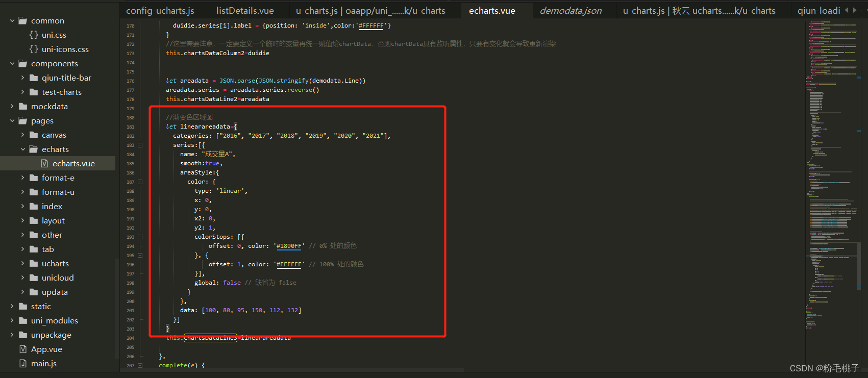Click the static folder icon
The width and height of the screenshot is (868, 378).
coord(23,307)
